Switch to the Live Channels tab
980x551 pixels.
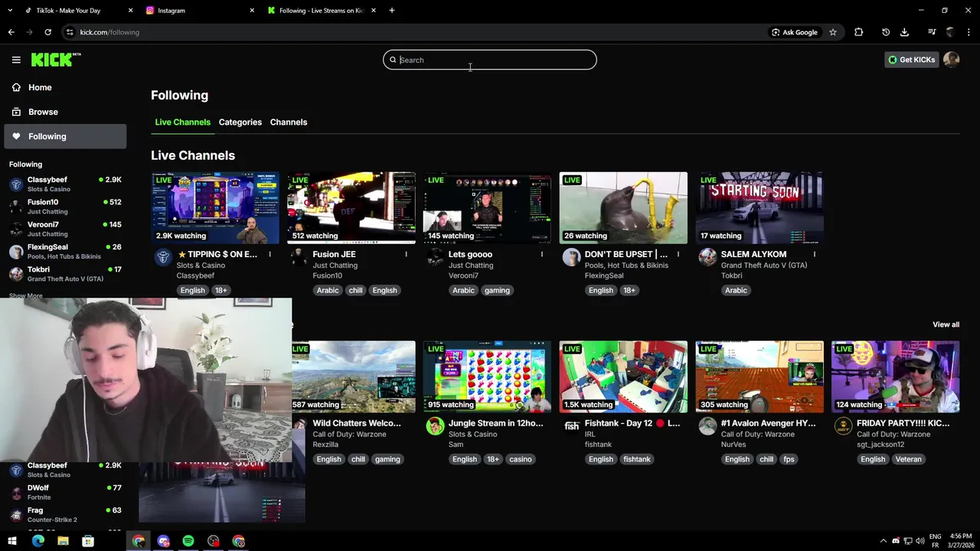click(182, 122)
